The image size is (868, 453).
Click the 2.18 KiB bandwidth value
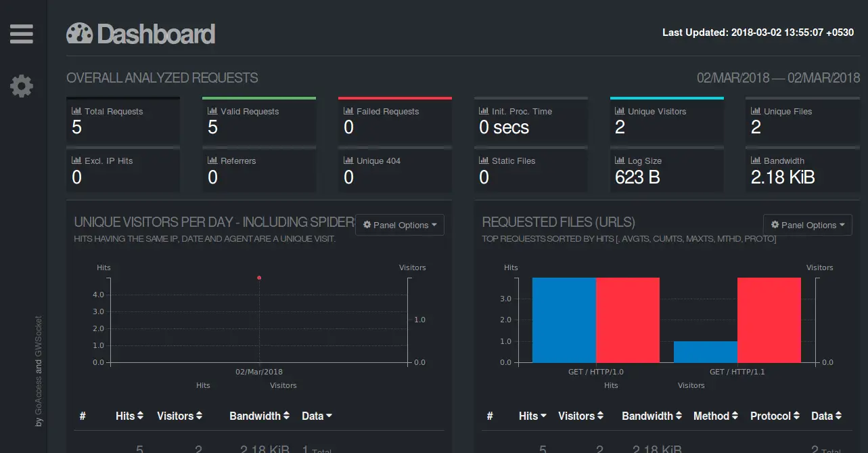[783, 177]
